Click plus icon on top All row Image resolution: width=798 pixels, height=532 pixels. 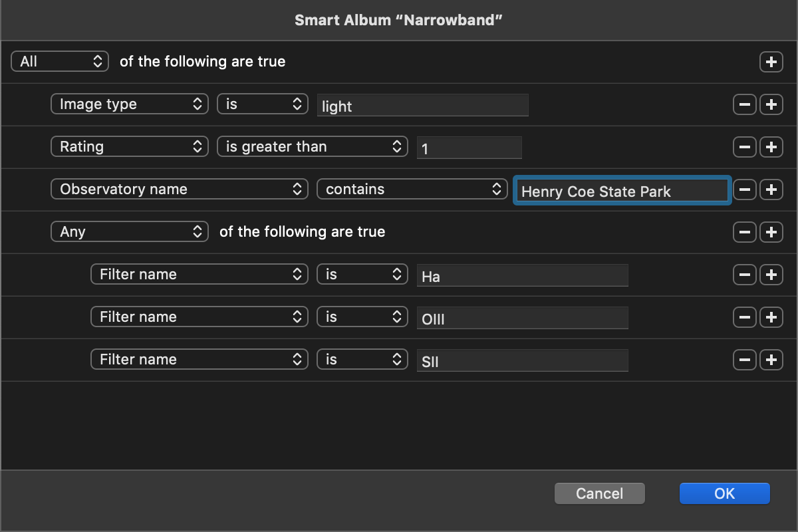pos(771,62)
